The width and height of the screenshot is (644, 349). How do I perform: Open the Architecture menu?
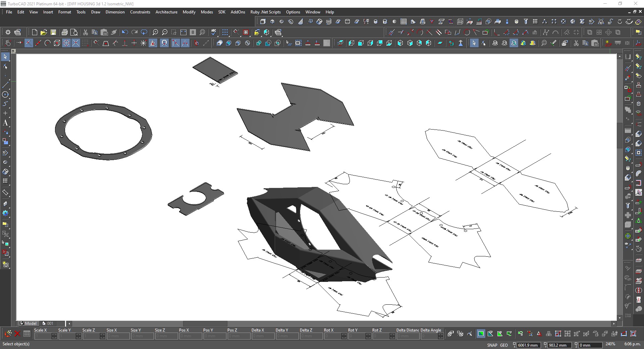pyautogui.click(x=166, y=12)
